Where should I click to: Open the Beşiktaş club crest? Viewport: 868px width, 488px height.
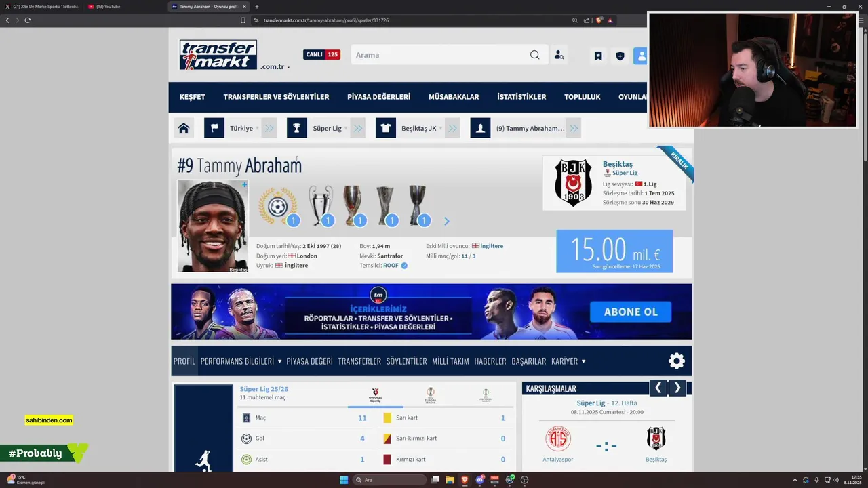click(x=573, y=183)
